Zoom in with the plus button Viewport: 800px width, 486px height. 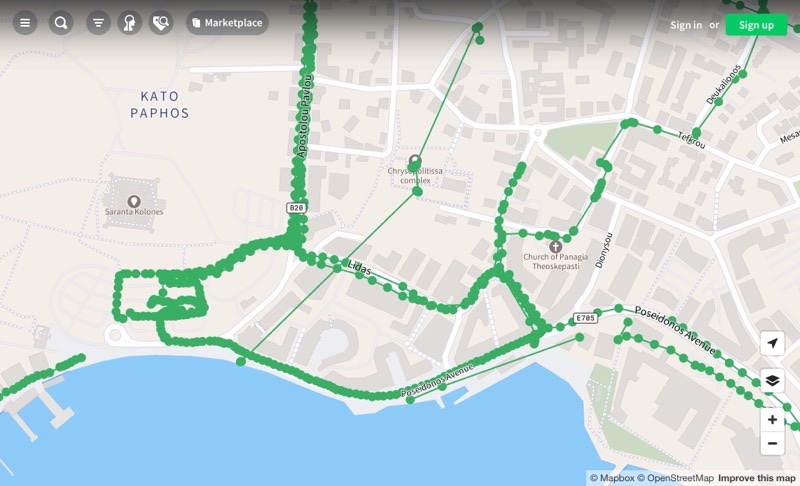tap(772, 419)
